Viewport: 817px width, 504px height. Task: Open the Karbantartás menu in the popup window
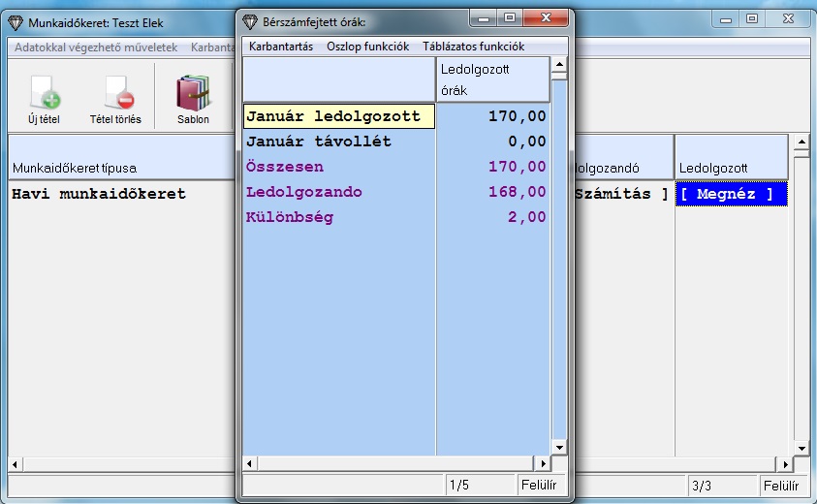point(280,47)
